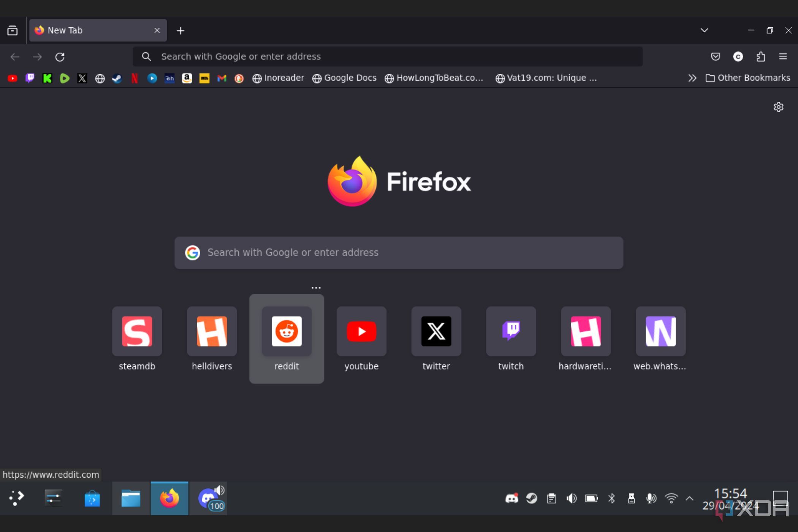The height and width of the screenshot is (532, 798).
Task: Focus the toolbar address bar
Action: (388, 57)
